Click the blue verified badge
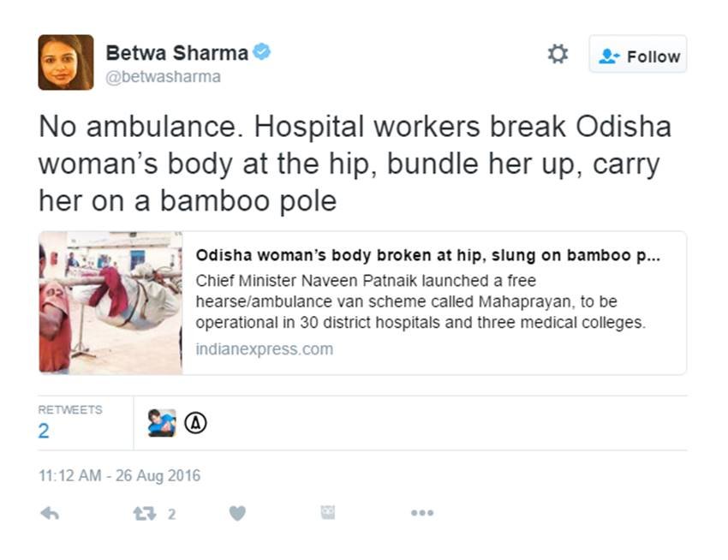 click(x=262, y=52)
